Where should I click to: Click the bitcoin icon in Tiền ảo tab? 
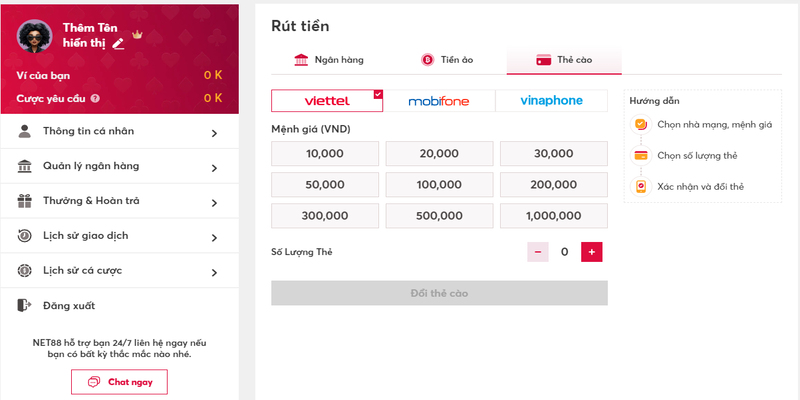point(427,60)
